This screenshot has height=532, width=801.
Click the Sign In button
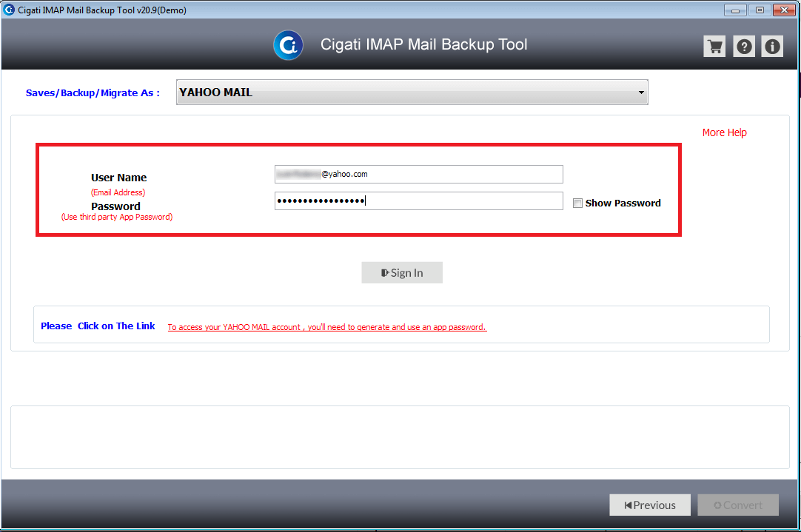(402, 272)
